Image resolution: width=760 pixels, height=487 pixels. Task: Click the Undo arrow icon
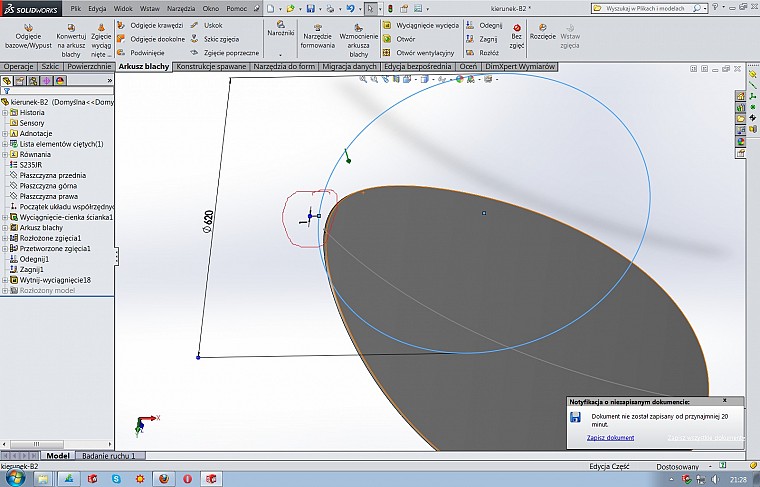point(350,9)
